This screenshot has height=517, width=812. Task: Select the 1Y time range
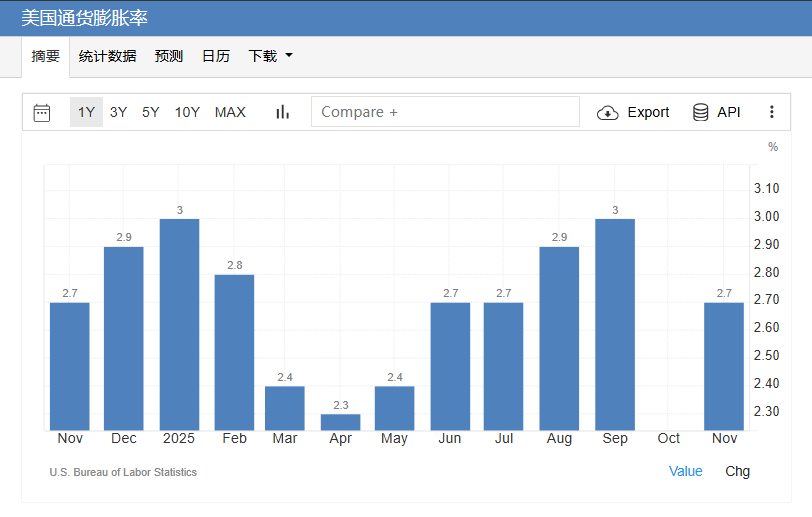click(86, 112)
